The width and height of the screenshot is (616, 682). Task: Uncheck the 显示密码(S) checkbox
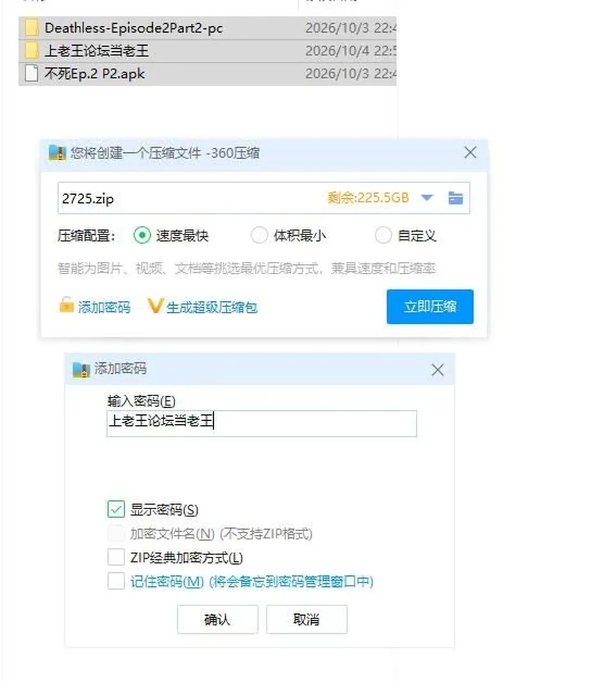[116, 509]
